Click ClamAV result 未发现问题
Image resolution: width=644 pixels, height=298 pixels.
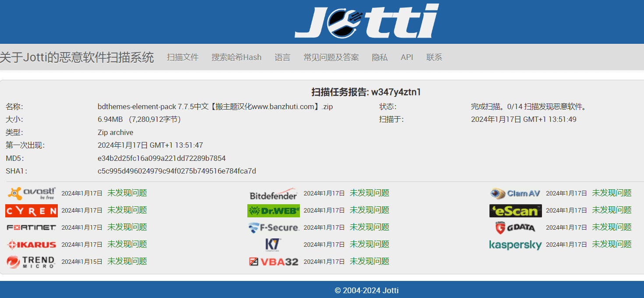tap(612, 193)
